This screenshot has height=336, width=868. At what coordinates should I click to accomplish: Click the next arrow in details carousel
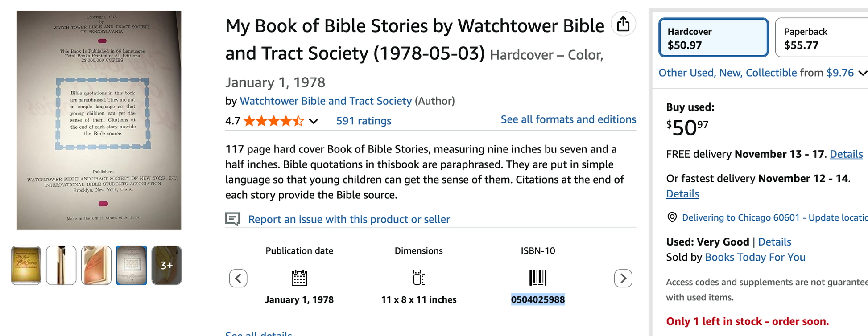(623, 279)
